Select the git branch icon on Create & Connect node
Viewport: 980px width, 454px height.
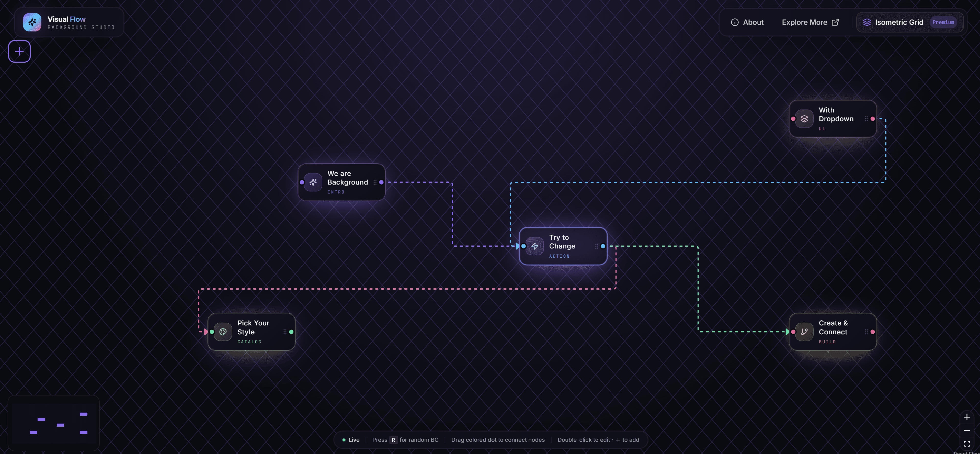804,332
